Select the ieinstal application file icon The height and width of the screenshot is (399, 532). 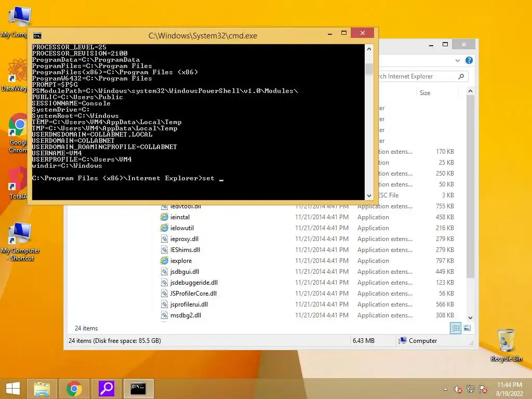click(x=164, y=217)
